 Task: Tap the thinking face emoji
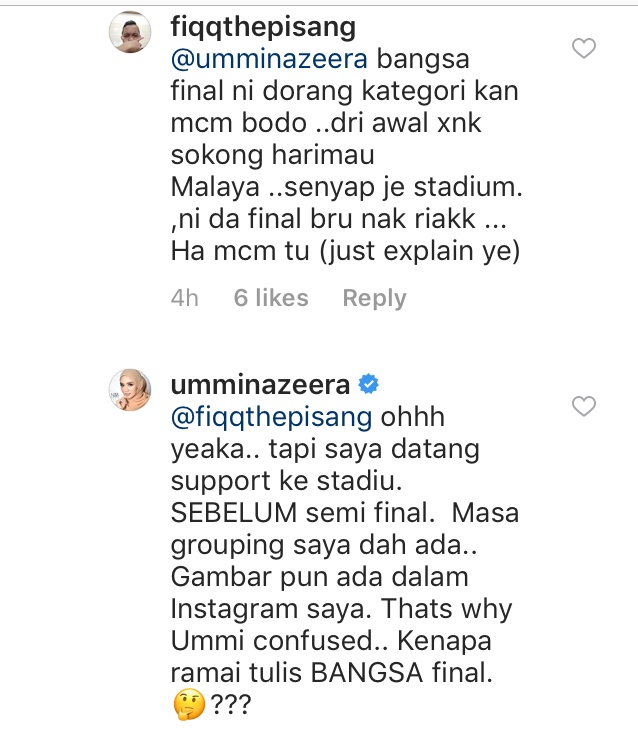tap(189, 705)
